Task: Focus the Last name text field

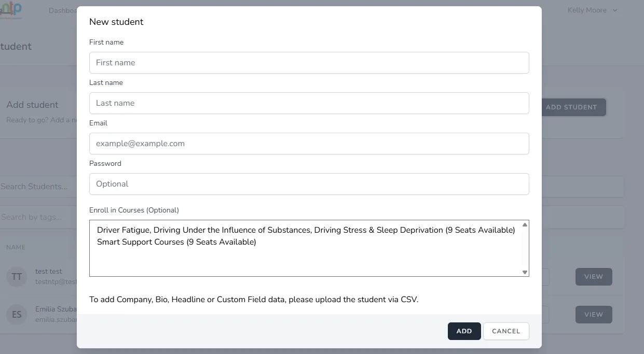Action: coord(309,103)
